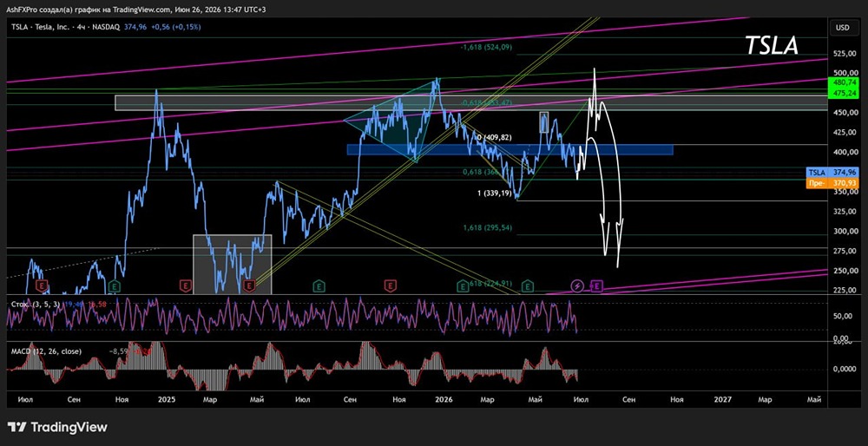Click the 500,00 value on the price scale
The width and height of the screenshot is (868, 446).
click(x=845, y=73)
